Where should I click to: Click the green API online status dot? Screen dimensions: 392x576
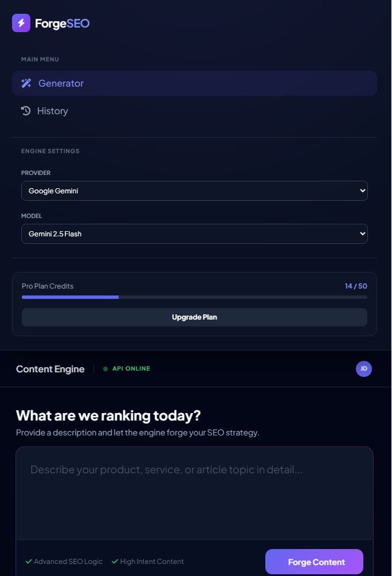coord(105,369)
